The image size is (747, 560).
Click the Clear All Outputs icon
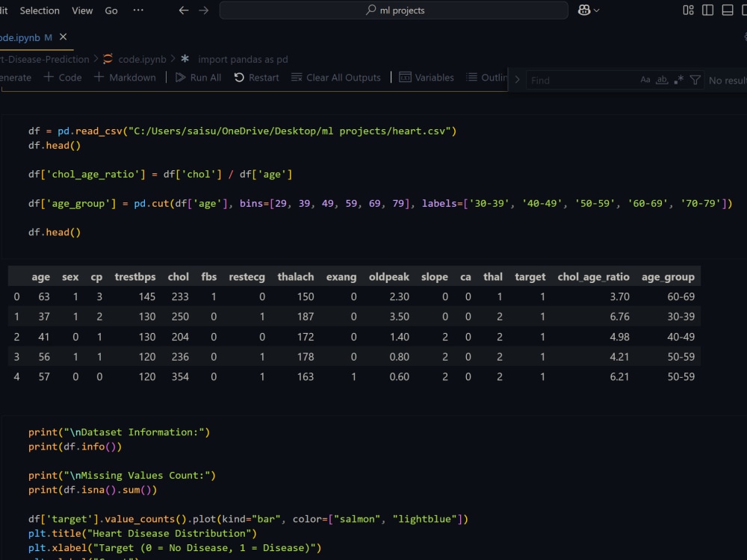point(297,77)
